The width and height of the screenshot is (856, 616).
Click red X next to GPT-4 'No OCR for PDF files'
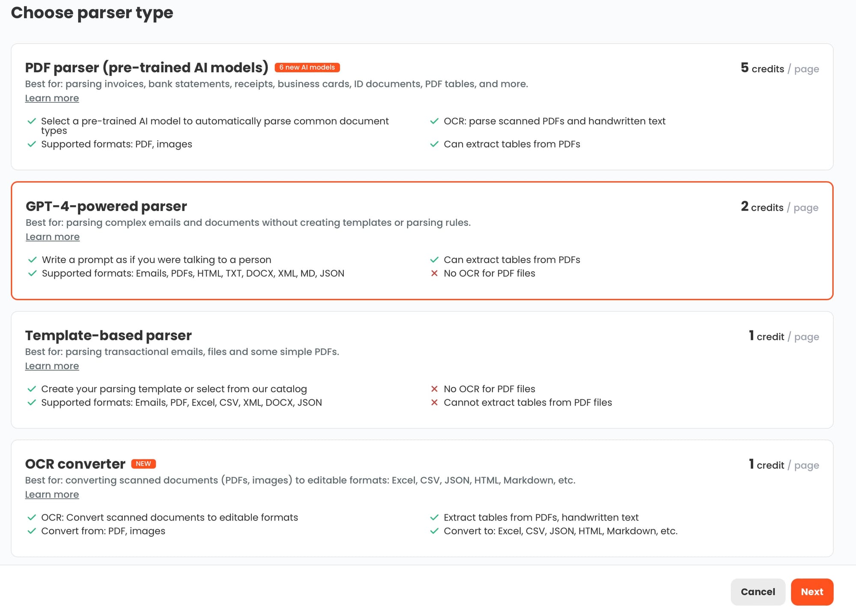pos(434,273)
